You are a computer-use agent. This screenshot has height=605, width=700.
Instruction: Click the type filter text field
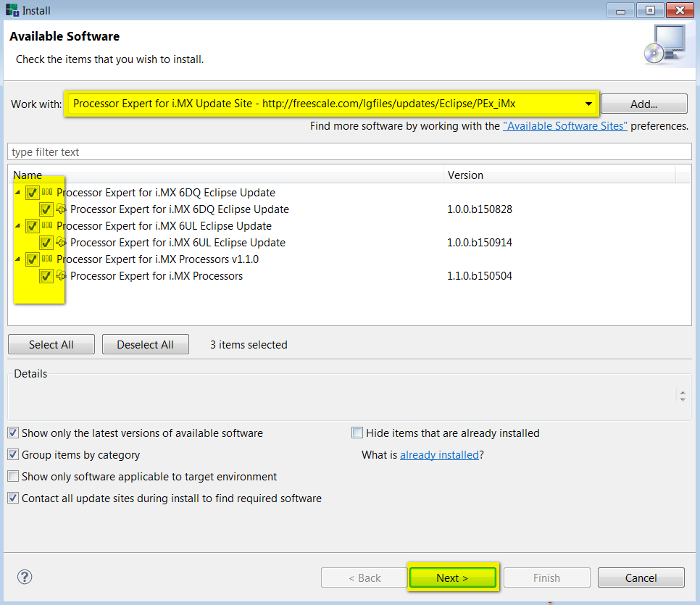349,152
